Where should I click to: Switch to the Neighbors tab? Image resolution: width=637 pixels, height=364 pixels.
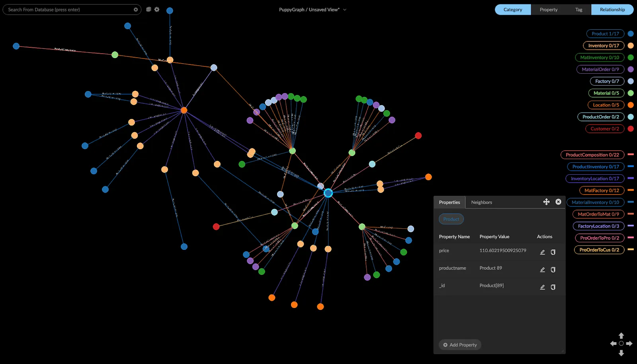482,202
